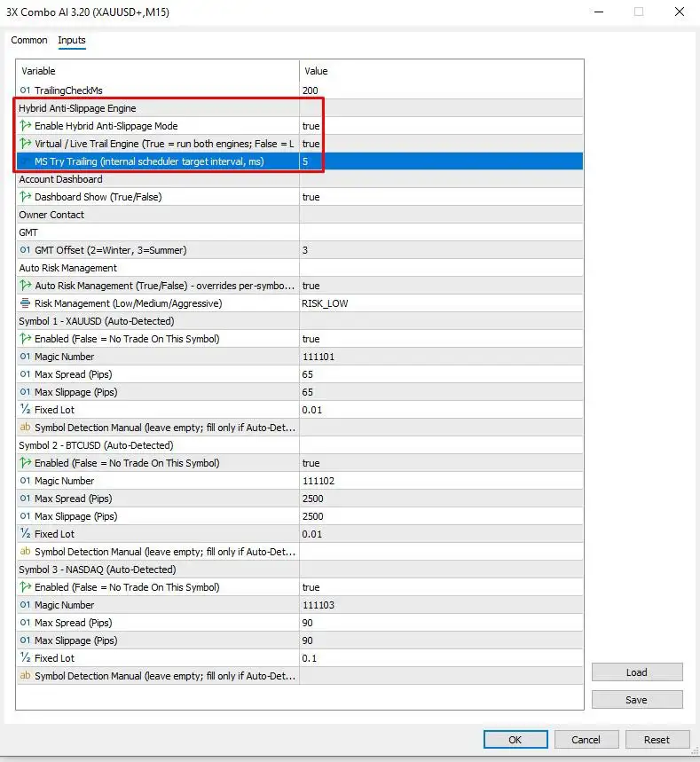Viewport: 700px width, 762px height.
Task: Click the ab string icon under Symbol 1 - XAUUSD
Action: (25, 428)
